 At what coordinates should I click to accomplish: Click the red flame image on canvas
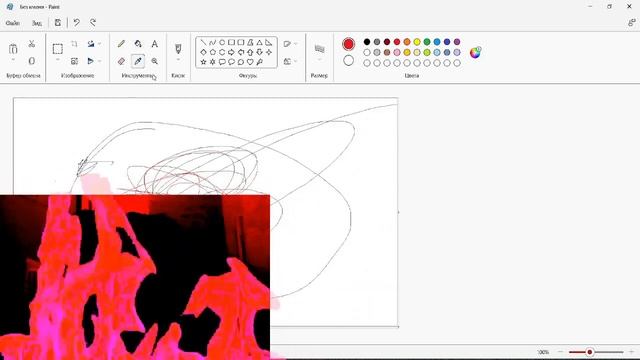(x=135, y=278)
